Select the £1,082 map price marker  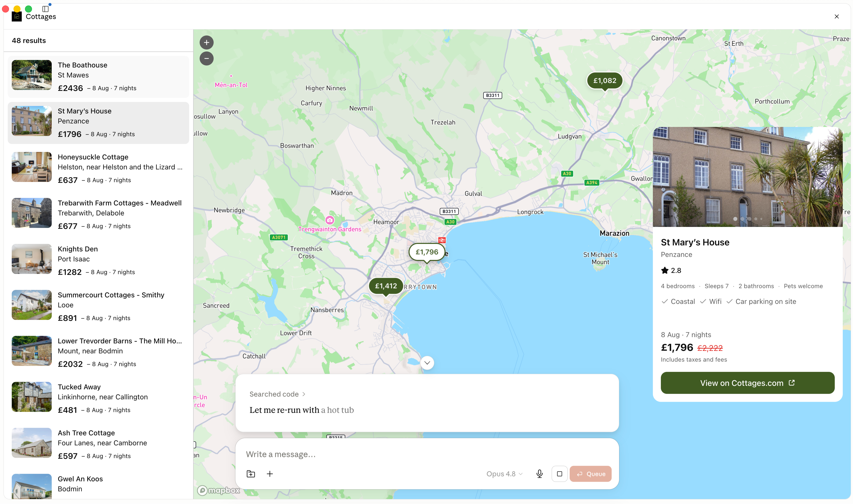pyautogui.click(x=604, y=81)
